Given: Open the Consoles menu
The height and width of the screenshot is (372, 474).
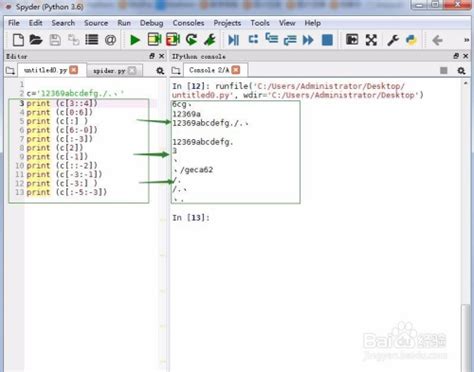Looking at the screenshot, I should (x=188, y=23).
